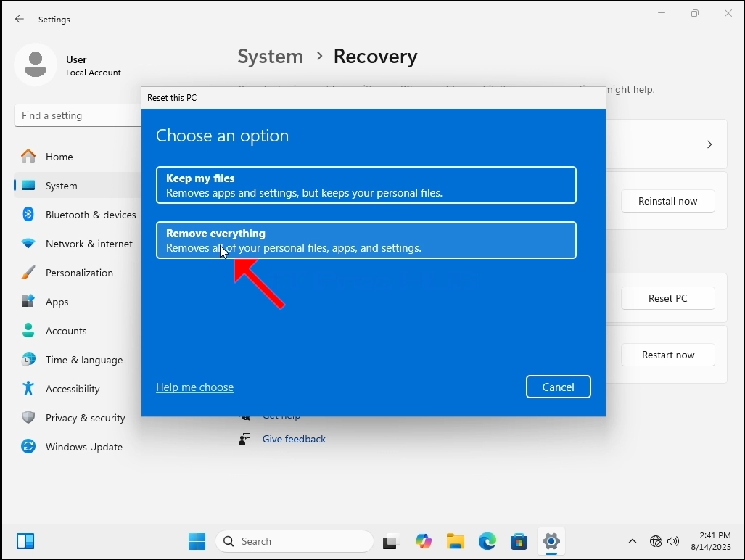Click the Home house icon
Screen dimensions: 745x560
(x=28, y=156)
